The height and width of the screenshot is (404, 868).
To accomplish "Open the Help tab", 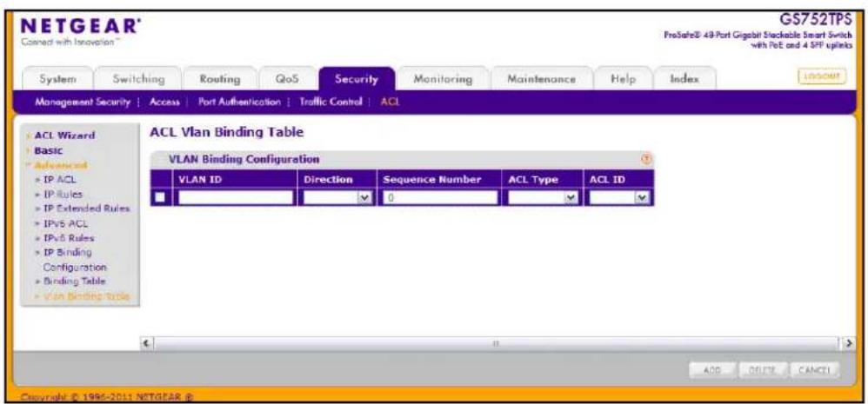I will coord(622,79).
